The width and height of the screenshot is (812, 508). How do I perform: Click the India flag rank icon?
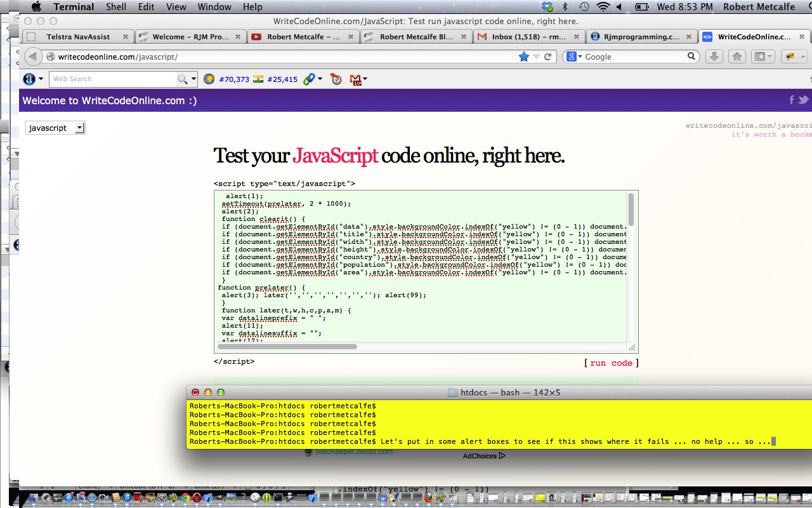point(258,79)
